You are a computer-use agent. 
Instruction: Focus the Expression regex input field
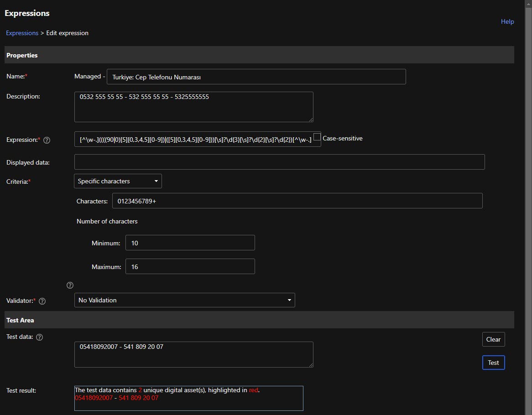pyautogui.click(x=197, y=140)
